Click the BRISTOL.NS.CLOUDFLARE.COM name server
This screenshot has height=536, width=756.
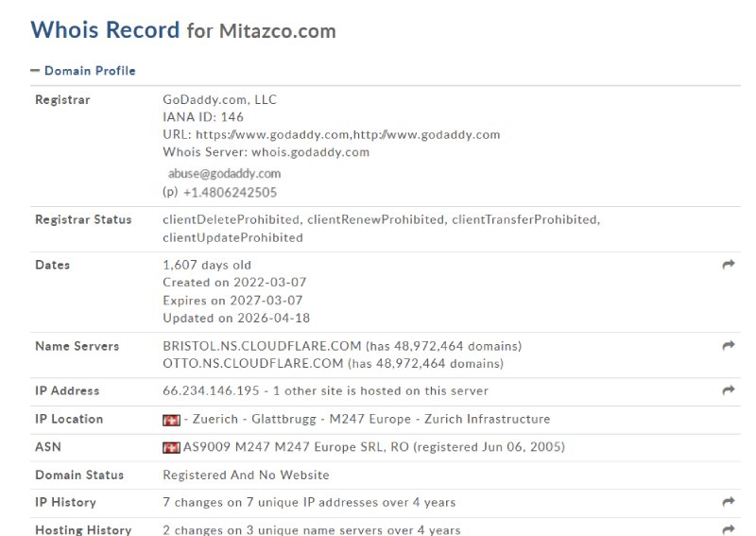(x=262, y=346)
